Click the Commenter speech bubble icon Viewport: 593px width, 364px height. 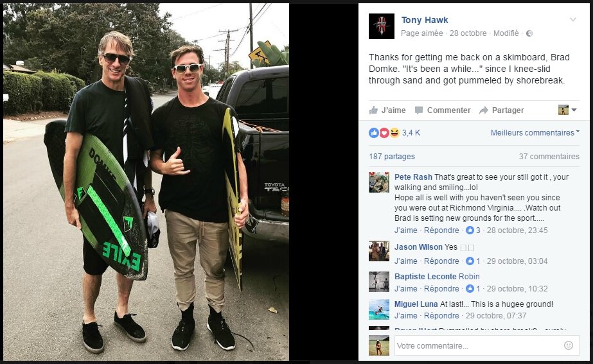coord(419,110)
